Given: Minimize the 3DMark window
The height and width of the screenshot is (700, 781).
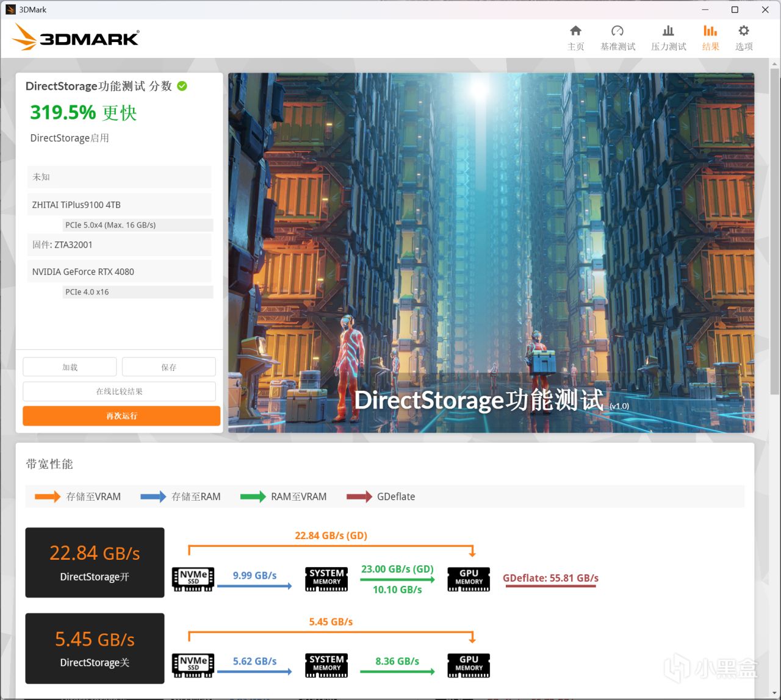Looking at the screenshot, I should [705, 10].
